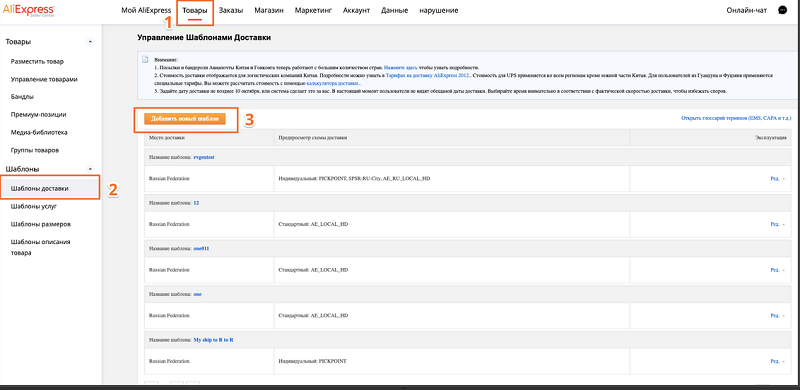Click the AliExpress Seller Center logo

pyautogui.click(x=29, y=11)
